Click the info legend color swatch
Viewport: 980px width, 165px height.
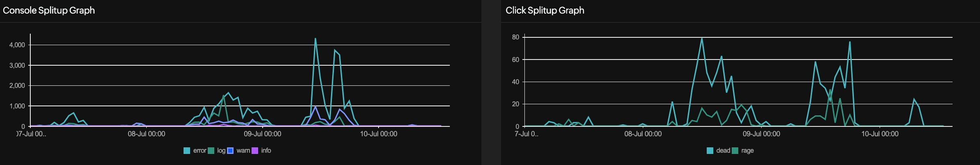(x=255, y=151)
